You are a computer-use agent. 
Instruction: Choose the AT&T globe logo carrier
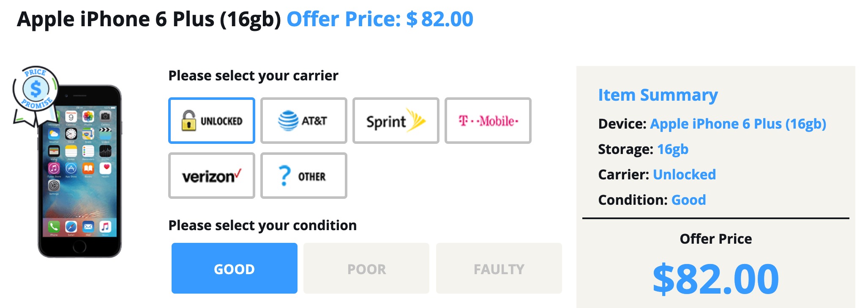coord(303,121)
